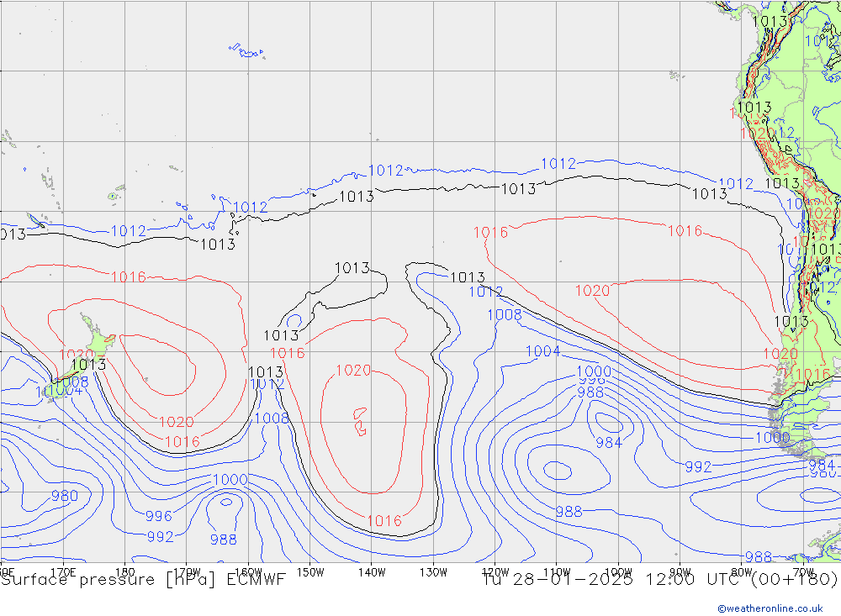Screen dimensions: 841x616
Task: Click the 992 label directly below 996
Action: coord(161,537)
